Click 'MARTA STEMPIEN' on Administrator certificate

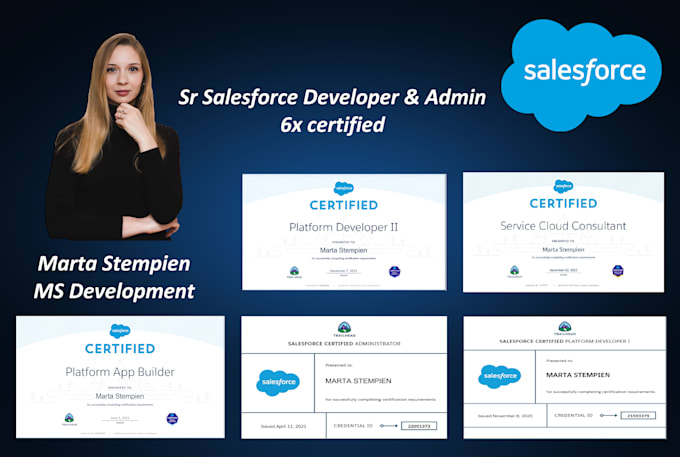pyautogui.click(x=358, y=381)
